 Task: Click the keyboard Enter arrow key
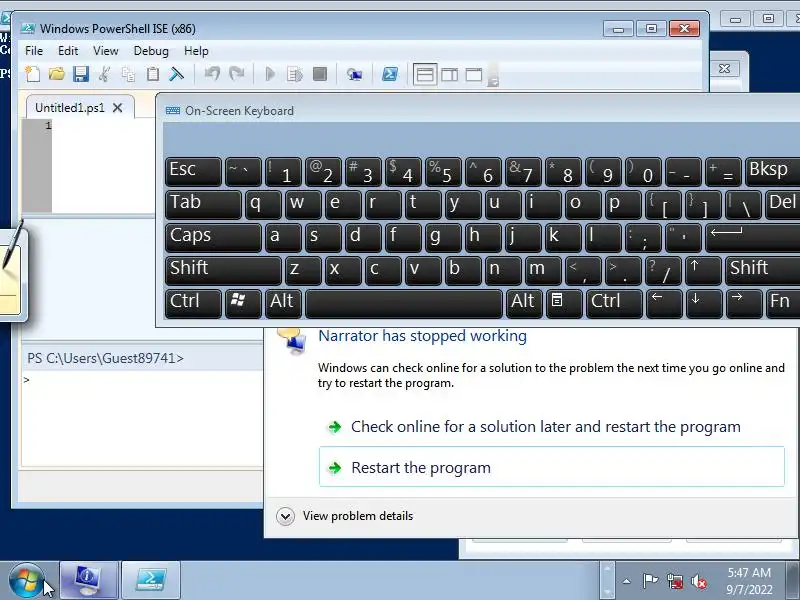pos(753,238)
